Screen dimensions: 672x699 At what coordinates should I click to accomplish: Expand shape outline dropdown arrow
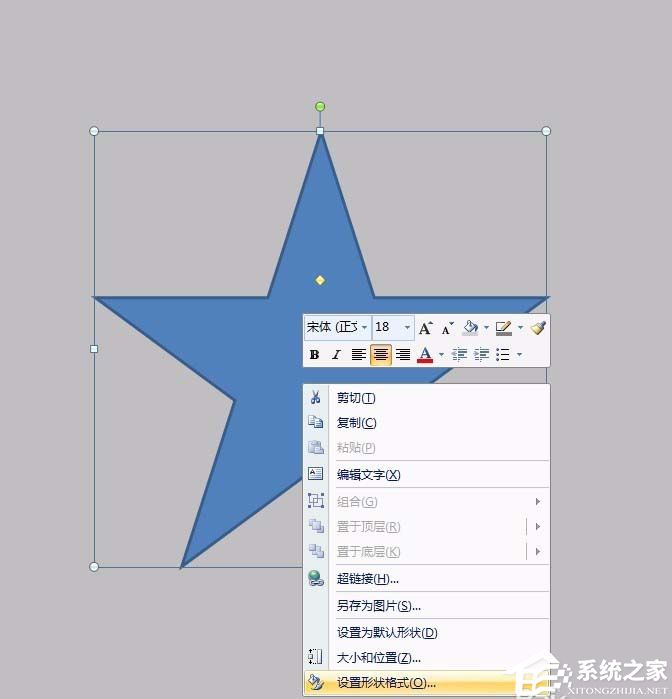(x=520, y=328)
